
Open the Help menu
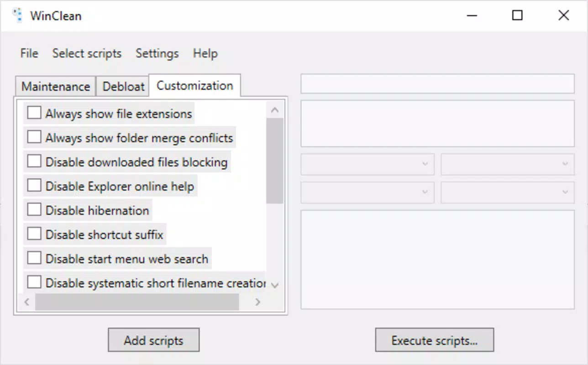[x=205, y=53]
